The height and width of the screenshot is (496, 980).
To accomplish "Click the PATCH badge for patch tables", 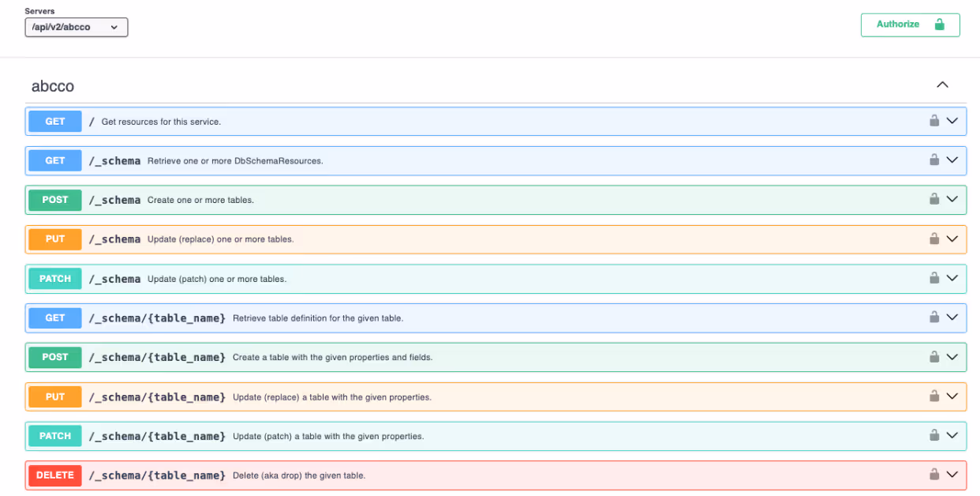I will (x=55, y=279).
